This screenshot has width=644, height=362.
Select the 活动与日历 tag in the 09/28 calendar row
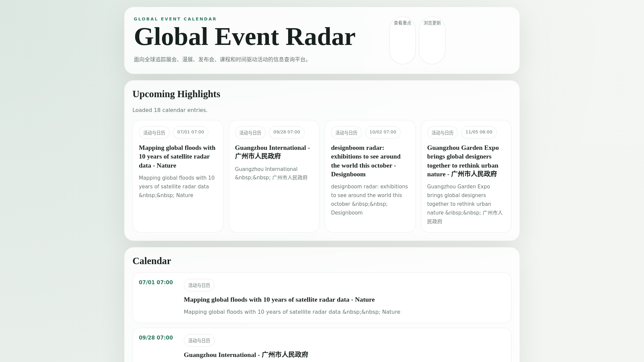point(199,341)
